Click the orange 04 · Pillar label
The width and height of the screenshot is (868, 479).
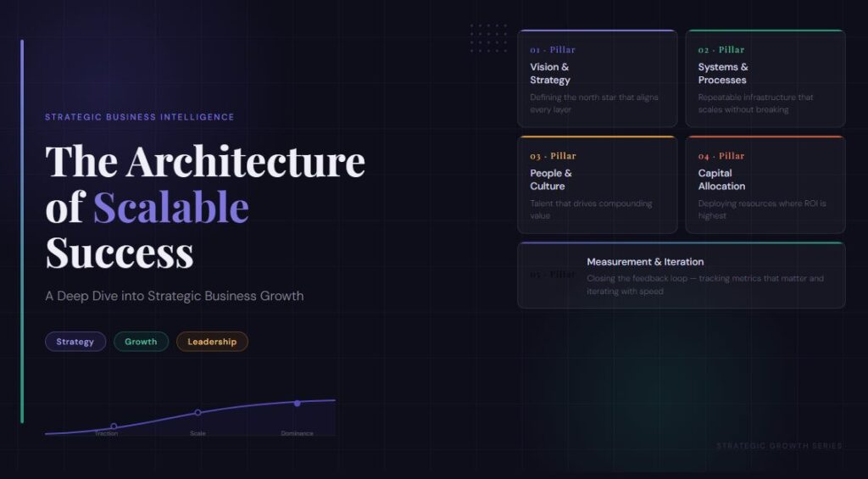[721, 156]
